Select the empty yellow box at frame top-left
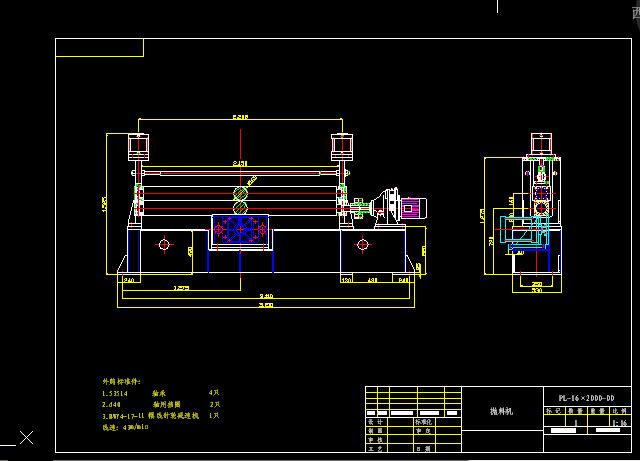 100,47
